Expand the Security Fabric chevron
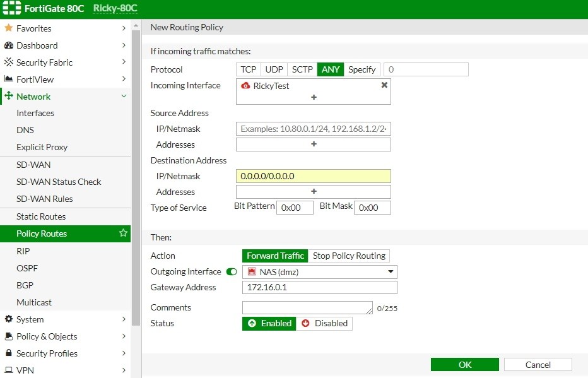Image resolution: width=588 pixels, height=378 pixels. (x=124, y=62)
